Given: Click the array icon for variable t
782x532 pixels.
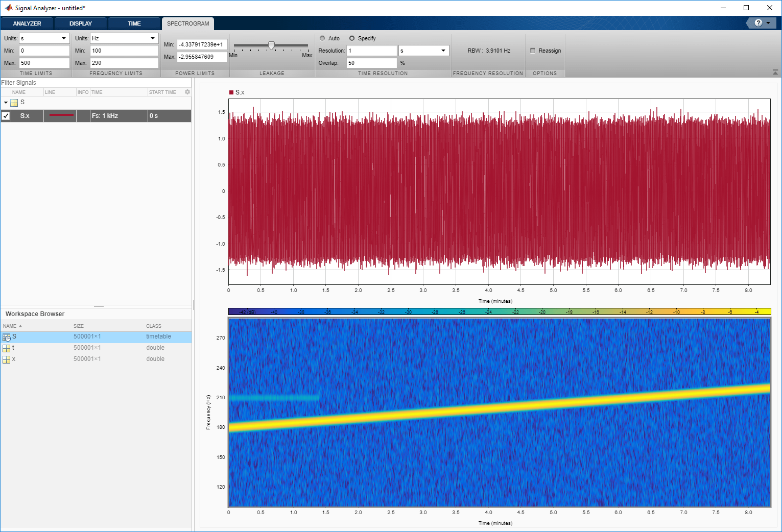Looking at the screenshot, I should (x=7, y=348).
